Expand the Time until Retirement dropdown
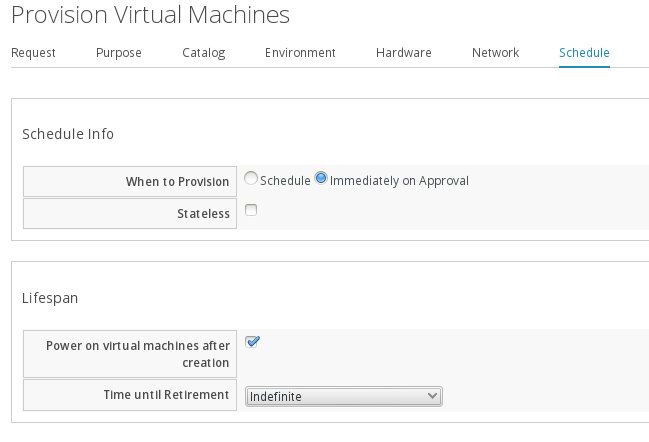Screen dimensions: 649x442 (343, 396)
